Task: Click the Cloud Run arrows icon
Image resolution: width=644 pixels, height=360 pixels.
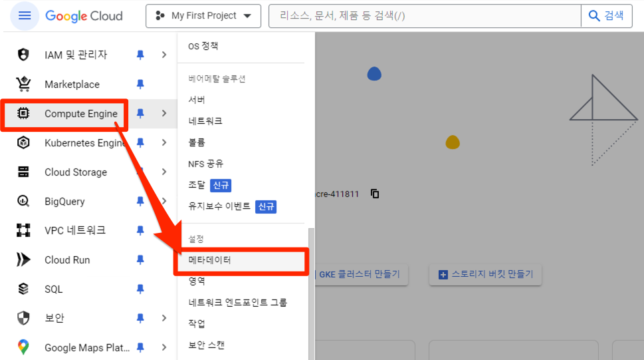Action: (23, 260)
